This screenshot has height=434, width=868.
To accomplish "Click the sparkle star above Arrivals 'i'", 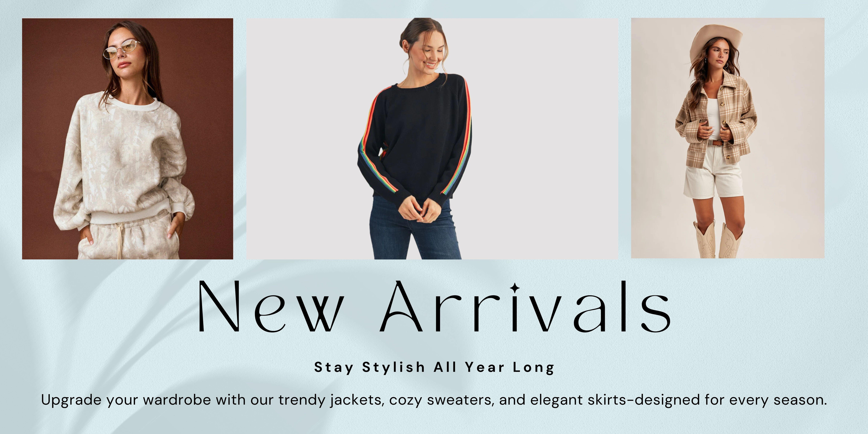I will click(515, 288).
